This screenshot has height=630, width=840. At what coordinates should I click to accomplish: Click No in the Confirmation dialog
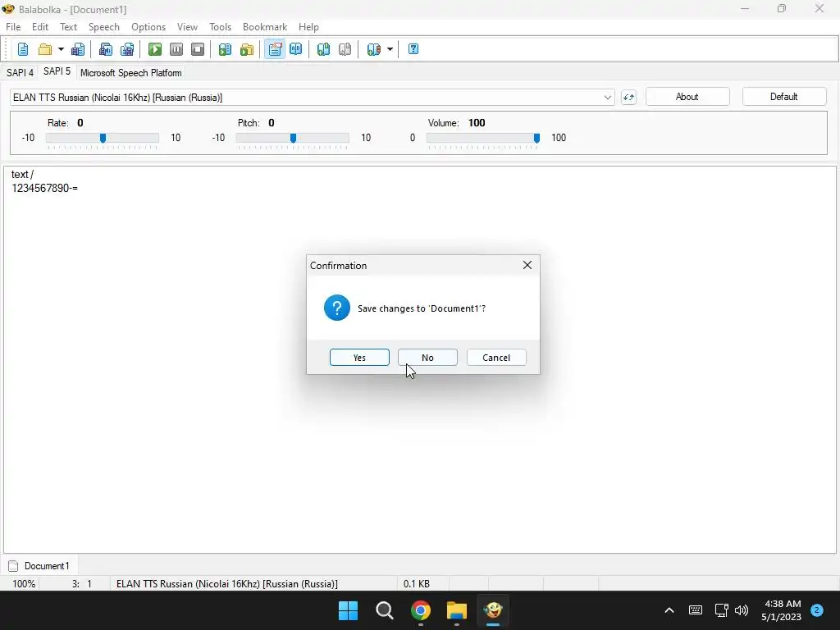[427, 358]
